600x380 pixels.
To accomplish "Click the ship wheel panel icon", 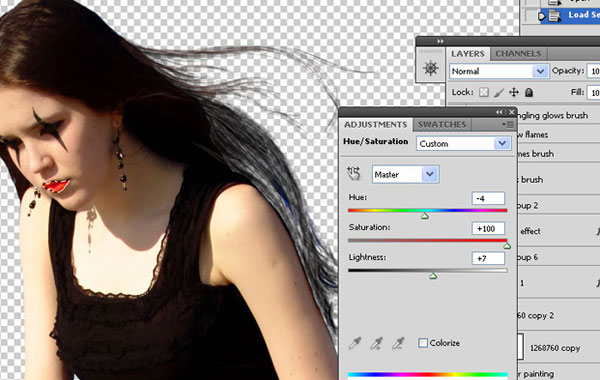I will coord(431,68).
